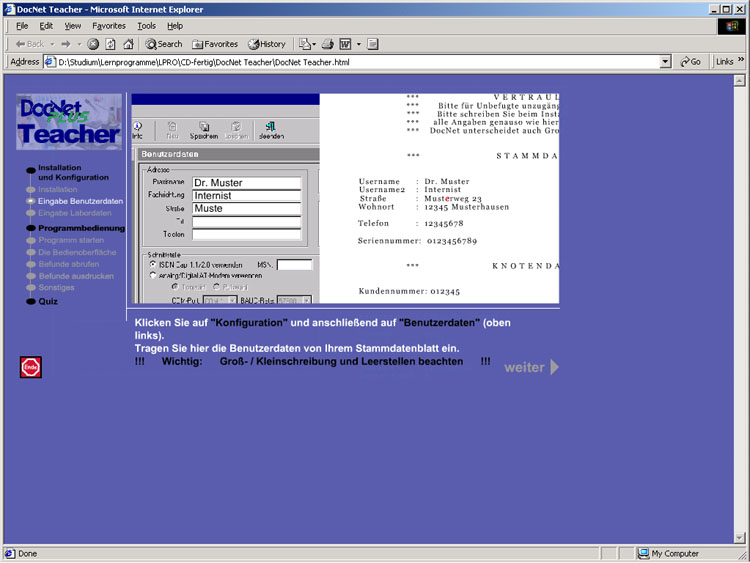Click the browser Home icon
This screenshot has width=750, height=563.
[x=128, y=44]
